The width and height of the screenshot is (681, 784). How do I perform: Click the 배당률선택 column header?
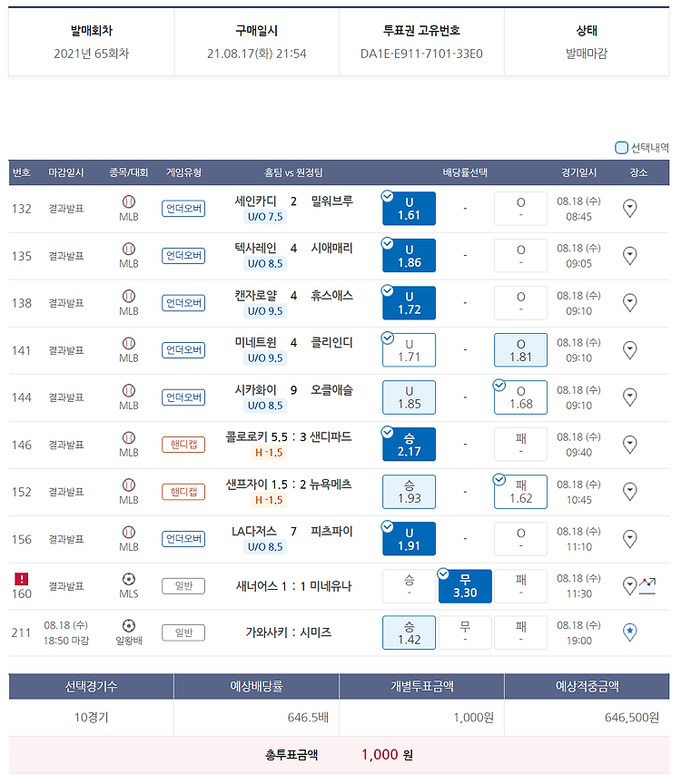coord(465,172)
